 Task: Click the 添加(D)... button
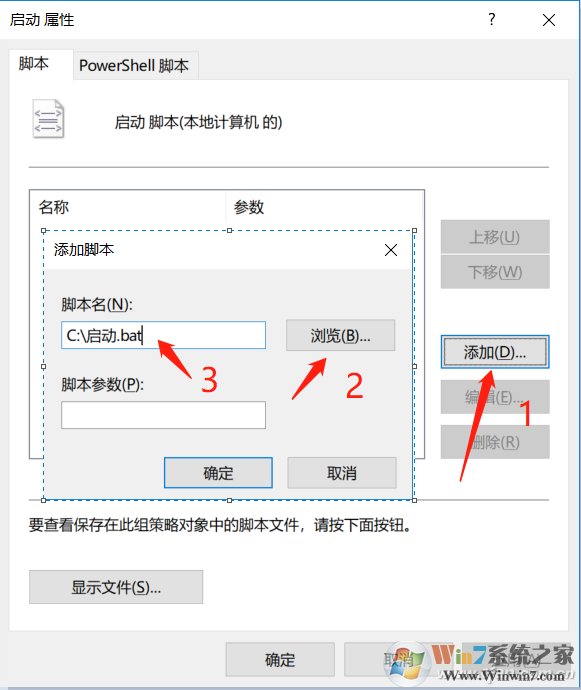[495, 352]
